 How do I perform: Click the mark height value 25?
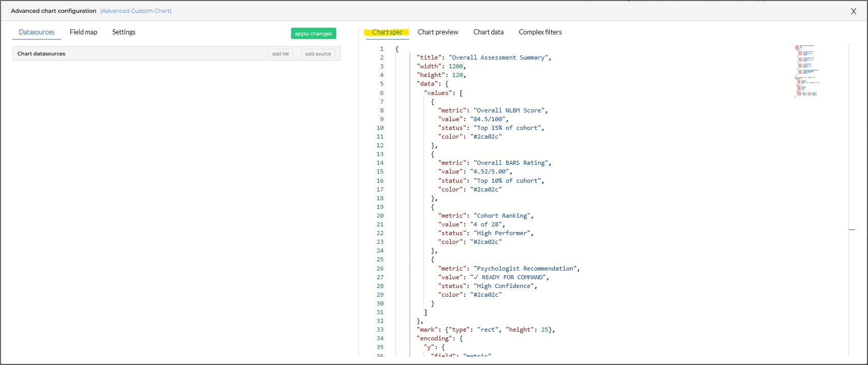click(545, 330)
